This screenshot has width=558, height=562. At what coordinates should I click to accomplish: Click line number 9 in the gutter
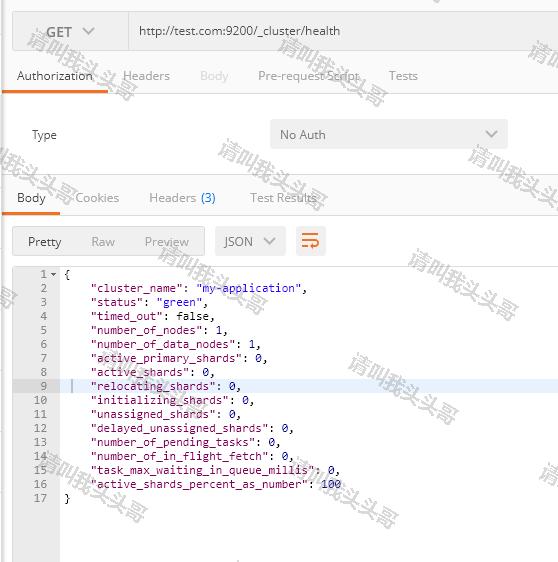[x=43, y=386]
